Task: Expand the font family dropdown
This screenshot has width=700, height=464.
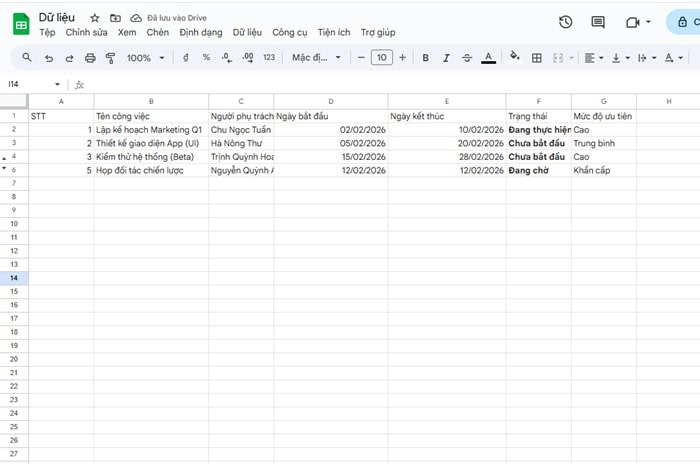Action: coord(316,58)
